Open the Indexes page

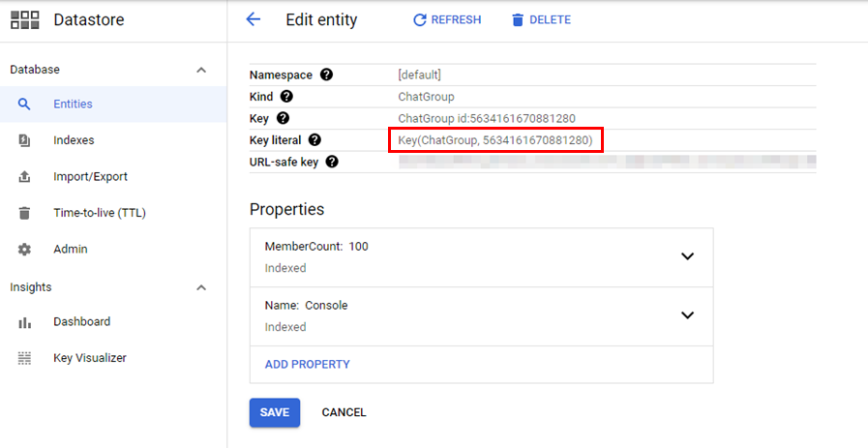[74, 140]
